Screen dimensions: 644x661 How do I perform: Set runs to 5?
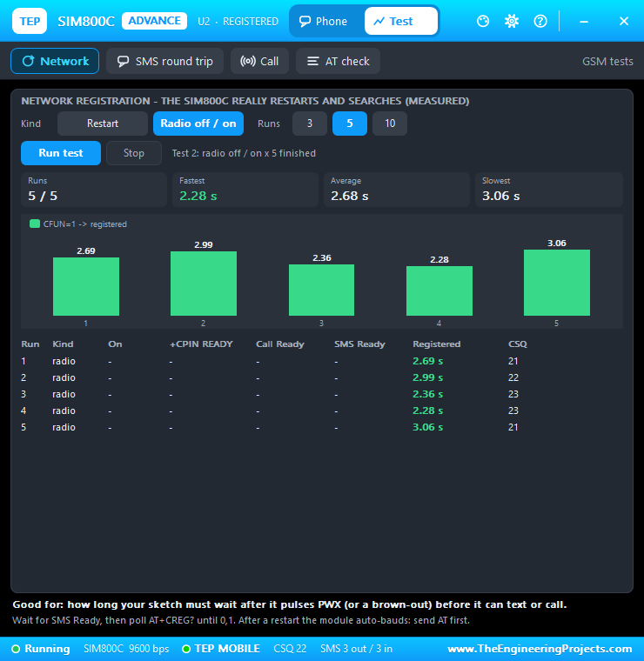(x=350, y=124)
